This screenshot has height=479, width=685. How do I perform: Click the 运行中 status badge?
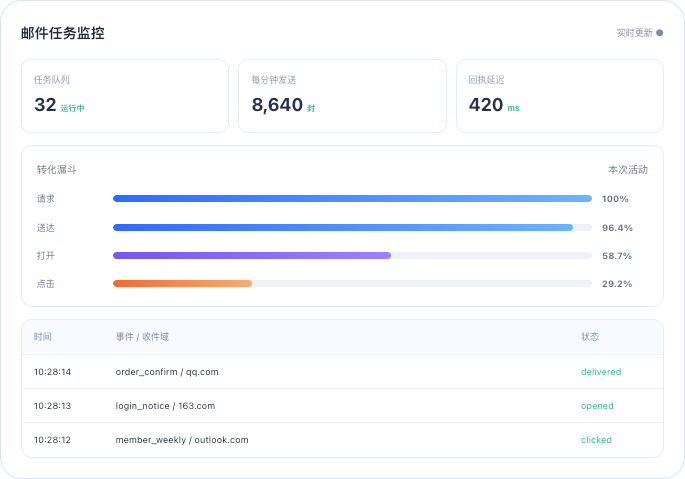[73, 108]
